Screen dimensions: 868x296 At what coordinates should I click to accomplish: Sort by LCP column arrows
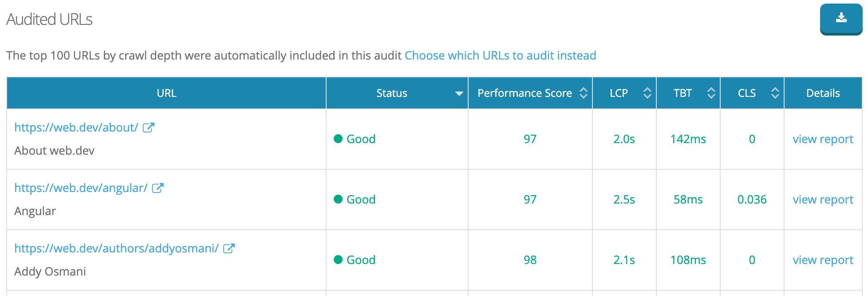pyautogui.click(x=647, y=93)
